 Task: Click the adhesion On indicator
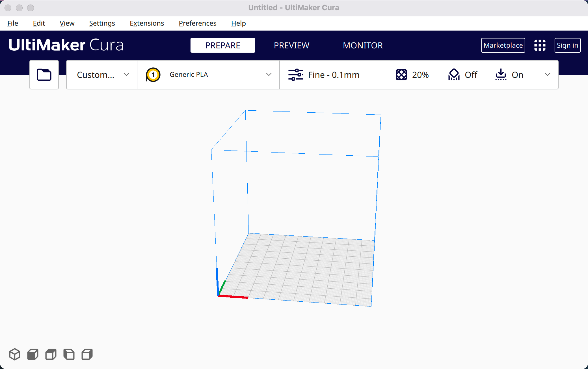517,75
